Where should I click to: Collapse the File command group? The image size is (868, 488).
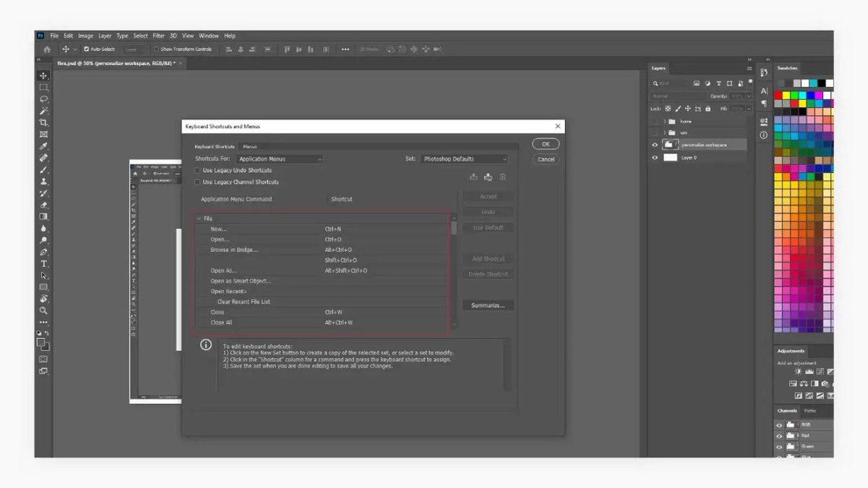198,219
